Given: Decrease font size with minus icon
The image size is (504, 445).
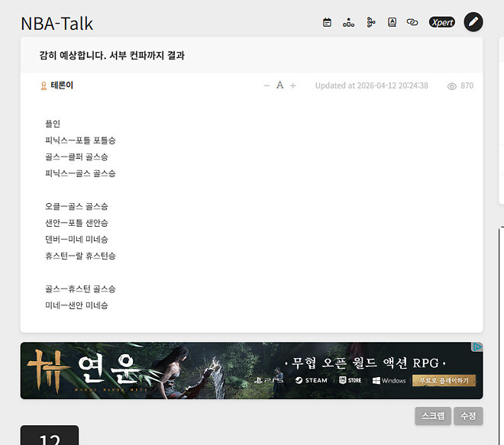Looking at the screenshot, I should (267, 85).
